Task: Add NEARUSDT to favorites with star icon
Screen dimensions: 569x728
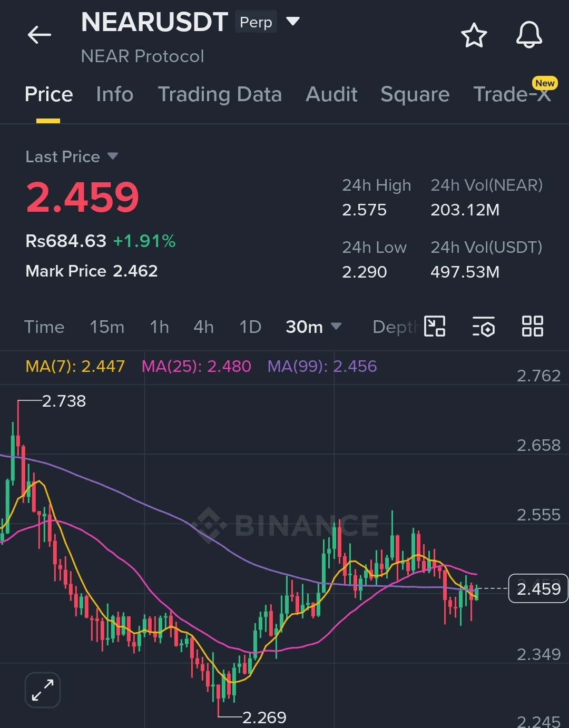Action: pos(474,35)
